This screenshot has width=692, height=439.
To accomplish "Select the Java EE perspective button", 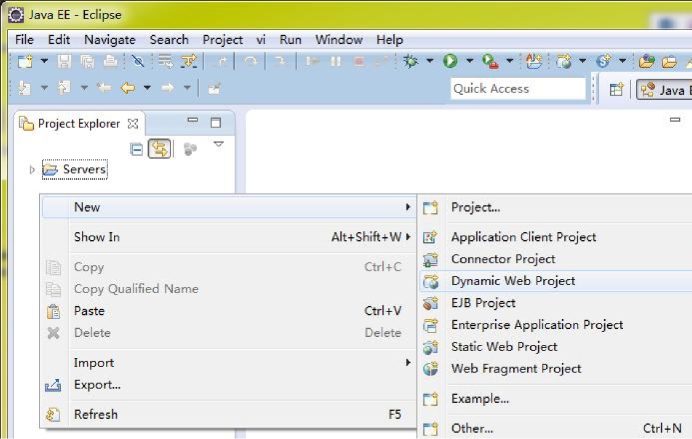I will (x=664, y=90).
